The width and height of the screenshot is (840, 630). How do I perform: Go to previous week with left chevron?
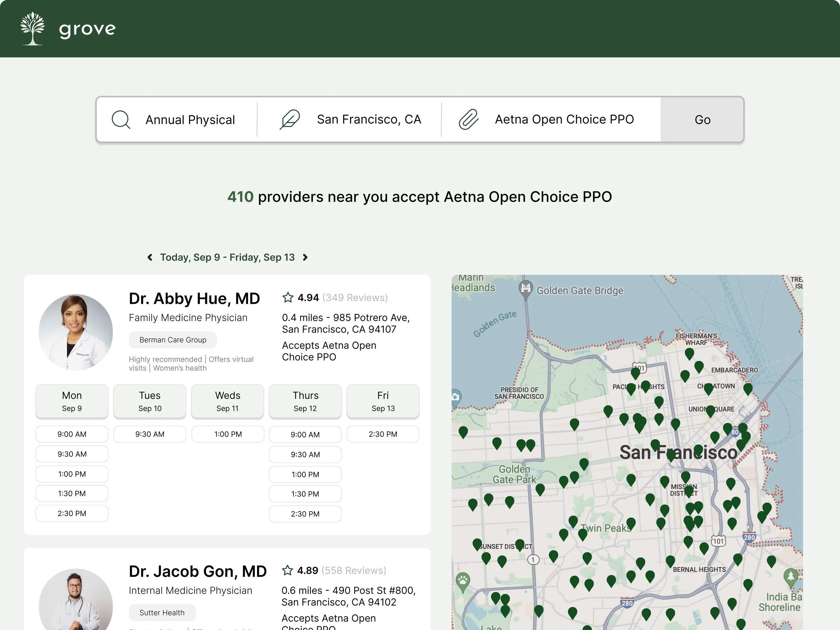click(150, 257)
